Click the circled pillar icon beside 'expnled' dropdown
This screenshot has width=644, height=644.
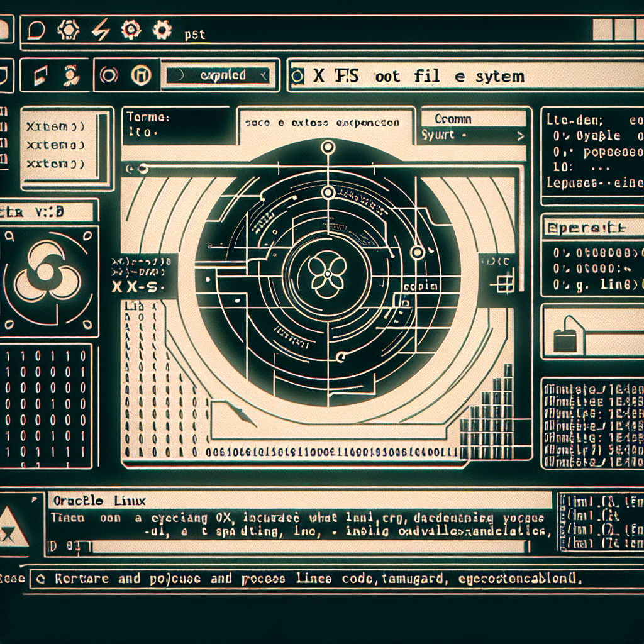pyautogui.click(x=141, y=75)
